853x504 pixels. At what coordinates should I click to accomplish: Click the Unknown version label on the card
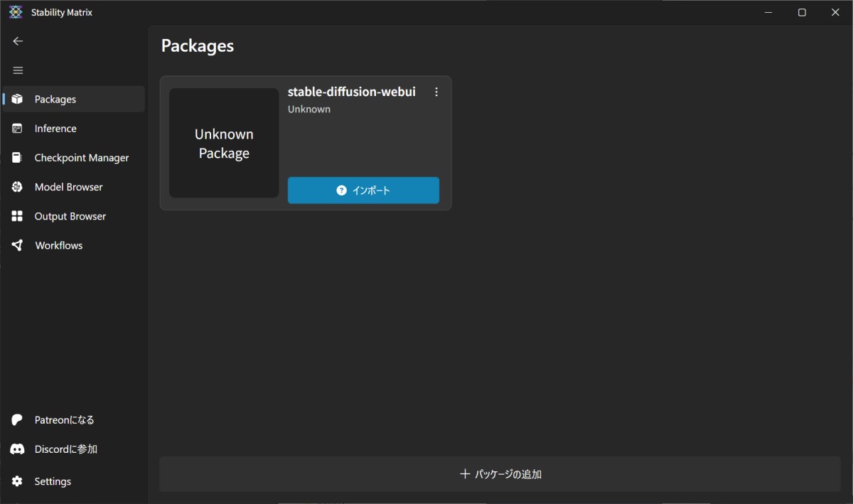click(x=309, y=109)
